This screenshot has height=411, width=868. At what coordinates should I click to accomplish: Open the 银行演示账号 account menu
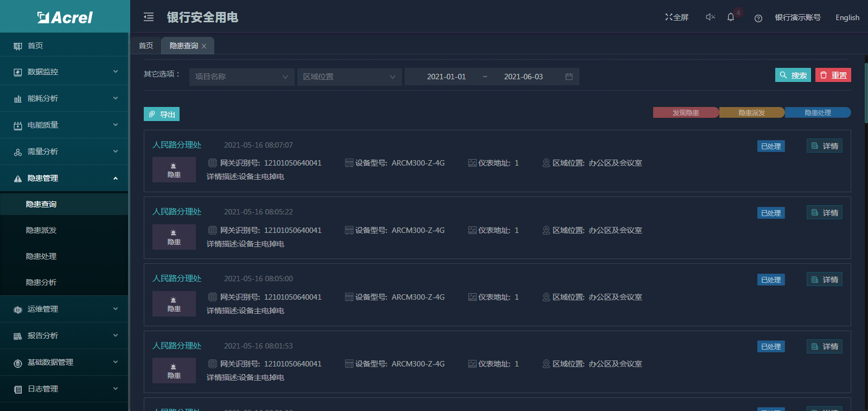click(797, 17)
